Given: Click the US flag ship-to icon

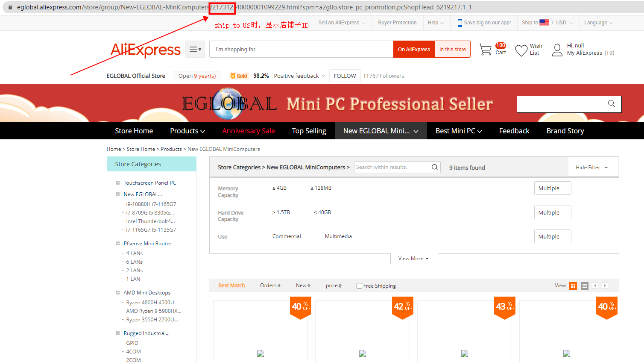Looking at the screenshot, I should pos(544,23).
